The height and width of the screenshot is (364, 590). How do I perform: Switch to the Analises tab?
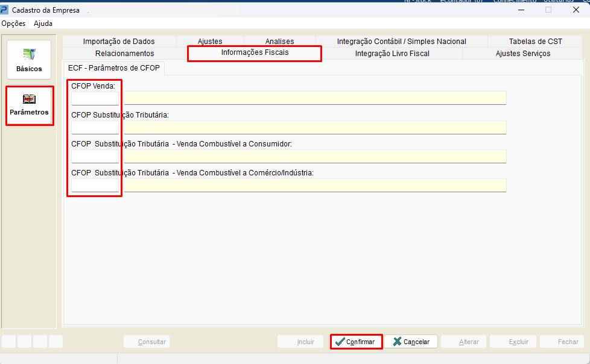tap(279, 42)
